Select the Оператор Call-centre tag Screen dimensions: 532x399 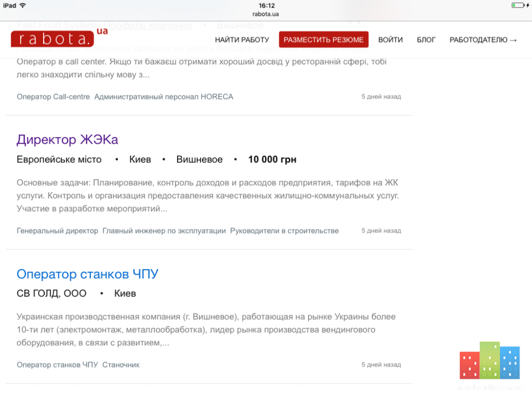(53, 97)
